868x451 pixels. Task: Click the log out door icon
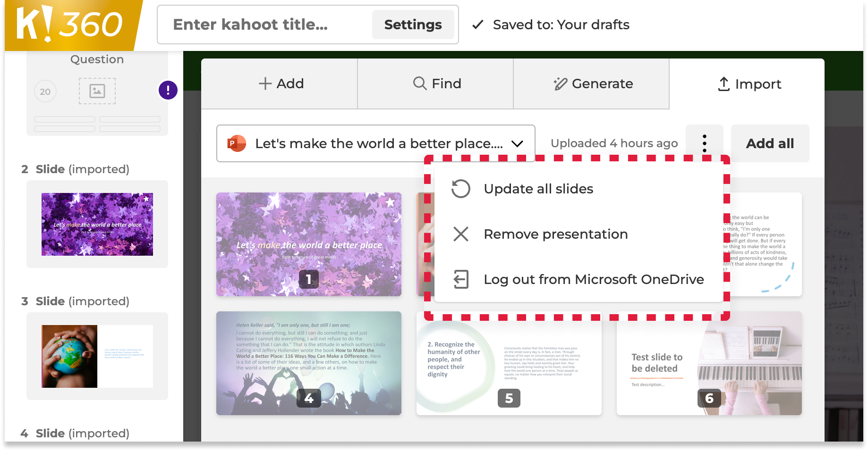click(460, 279)
